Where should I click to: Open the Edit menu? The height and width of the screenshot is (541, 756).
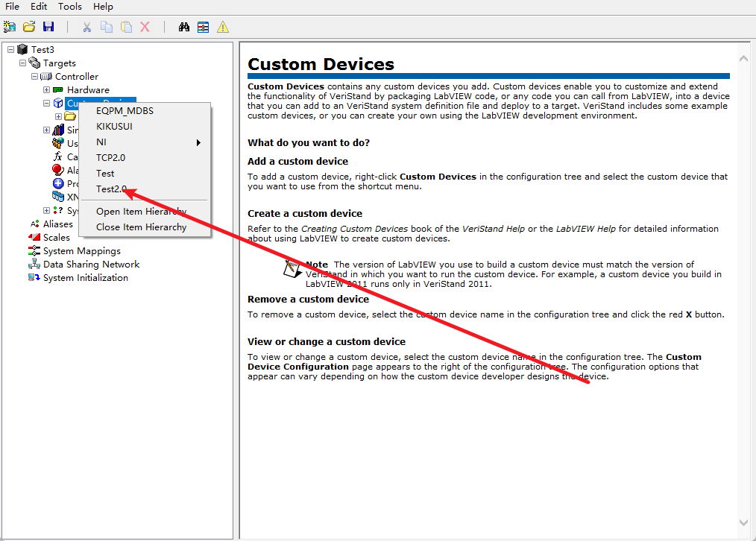click(39, 7)
